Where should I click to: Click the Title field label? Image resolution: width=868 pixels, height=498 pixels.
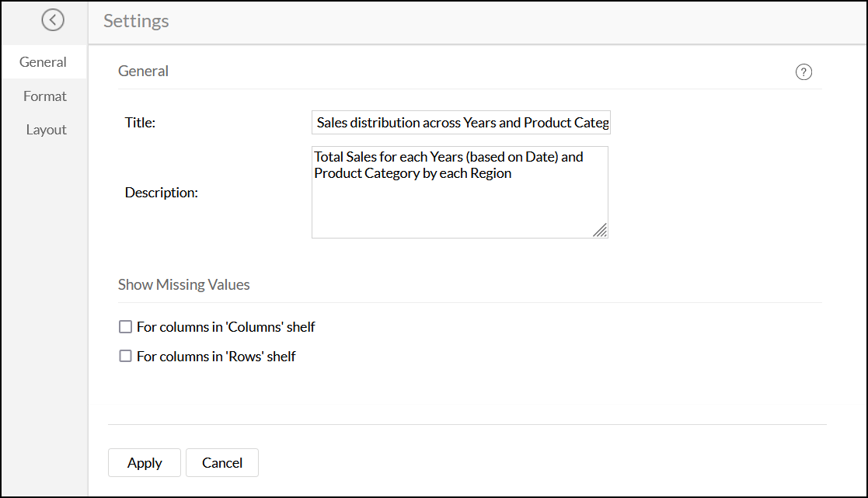click(141, 122)
